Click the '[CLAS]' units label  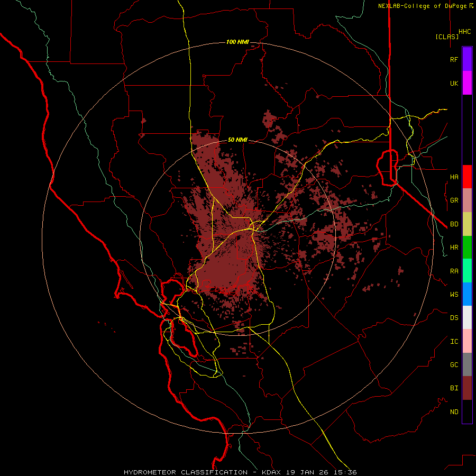(x=447, y=36)
